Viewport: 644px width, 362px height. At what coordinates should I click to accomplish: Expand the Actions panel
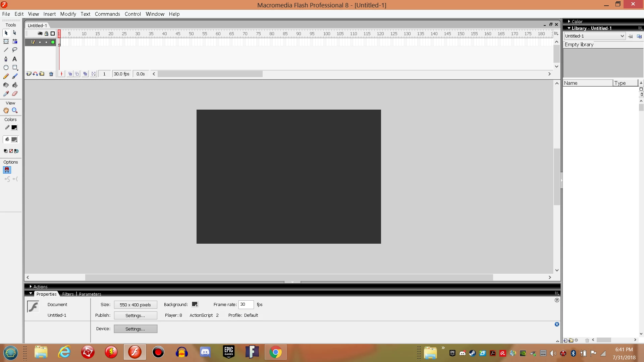31,287
